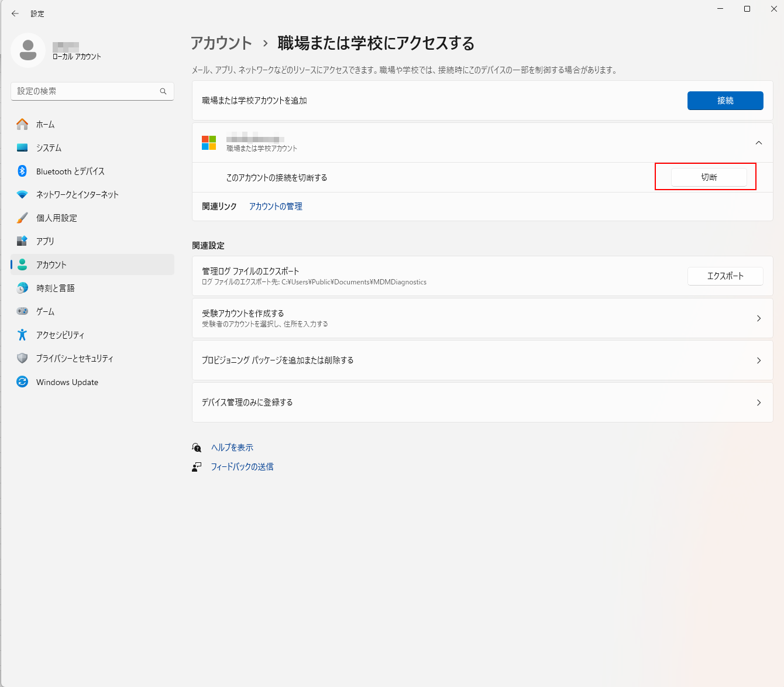Open 時刻と言語 clock globe icon

(22, 288)
